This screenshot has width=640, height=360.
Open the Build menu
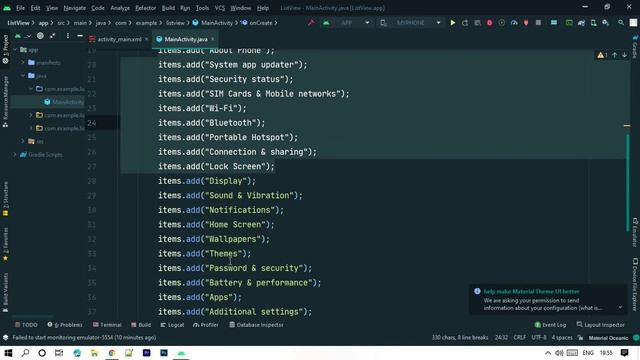point(168,8)
